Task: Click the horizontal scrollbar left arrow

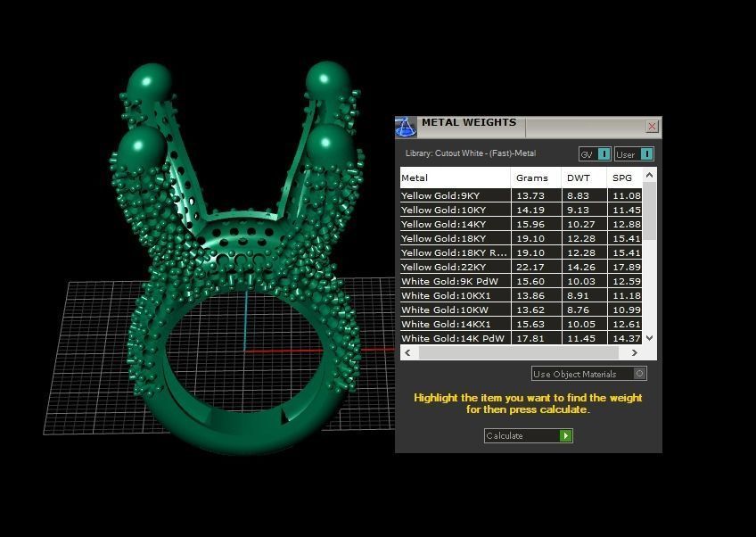Action: coord(408,352)
